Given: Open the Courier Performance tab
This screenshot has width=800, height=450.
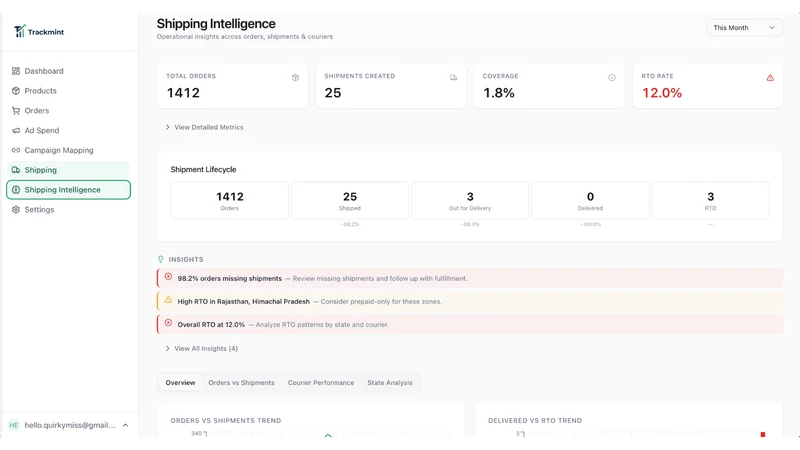Looking at the screenshot, I should (x=321, y=383).
